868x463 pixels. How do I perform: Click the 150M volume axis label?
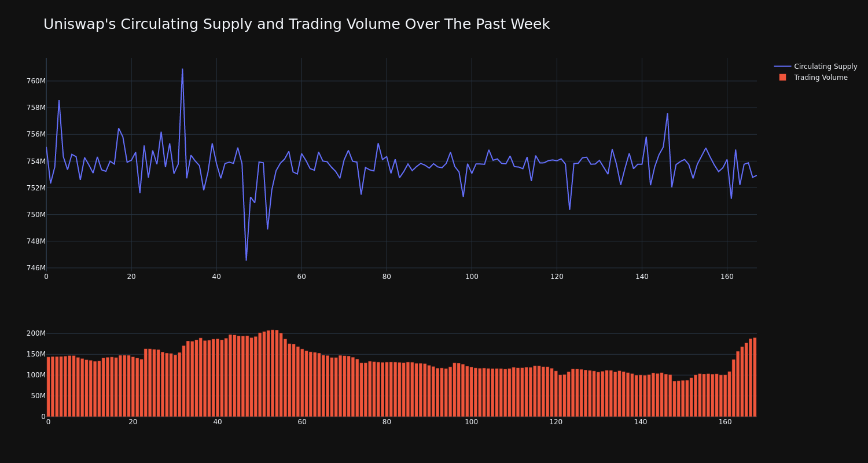tap(36, 354)
